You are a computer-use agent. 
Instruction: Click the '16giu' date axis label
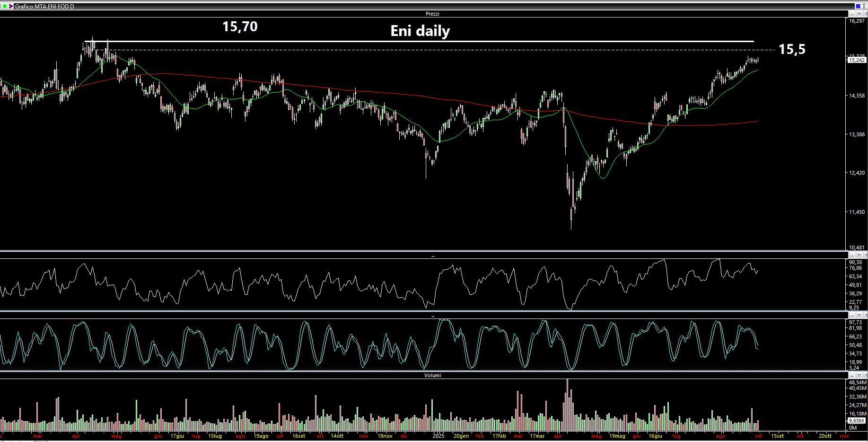pos(655,436)
